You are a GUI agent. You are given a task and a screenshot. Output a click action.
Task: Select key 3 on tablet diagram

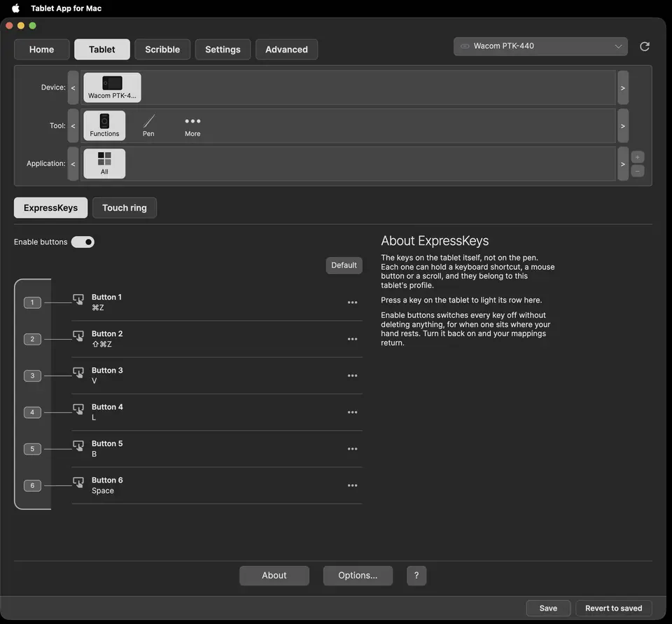pos(32,375)
